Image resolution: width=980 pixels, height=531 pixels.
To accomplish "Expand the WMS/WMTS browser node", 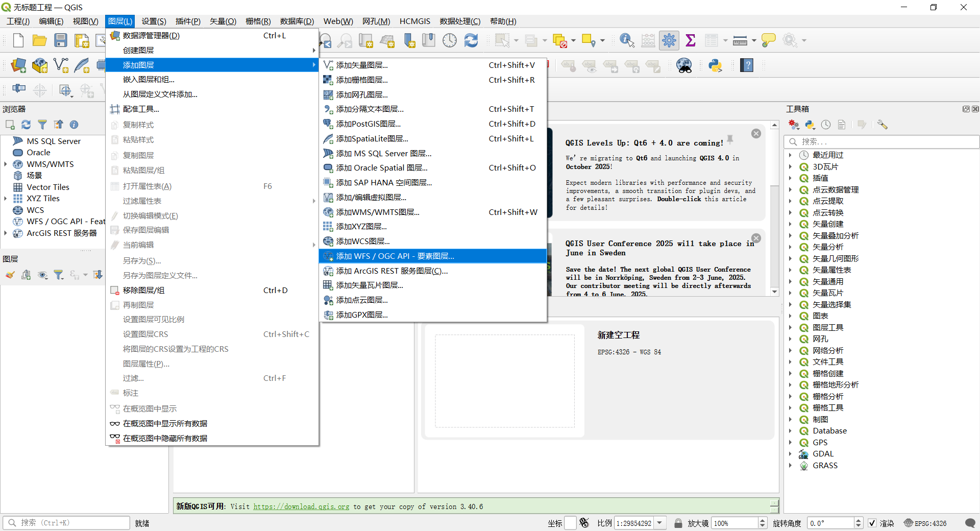I will 6,164.
